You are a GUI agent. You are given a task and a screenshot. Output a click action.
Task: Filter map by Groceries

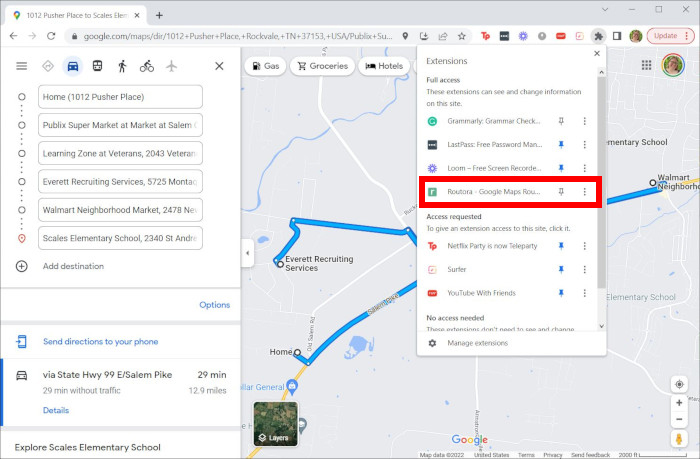tap(322, 66)
